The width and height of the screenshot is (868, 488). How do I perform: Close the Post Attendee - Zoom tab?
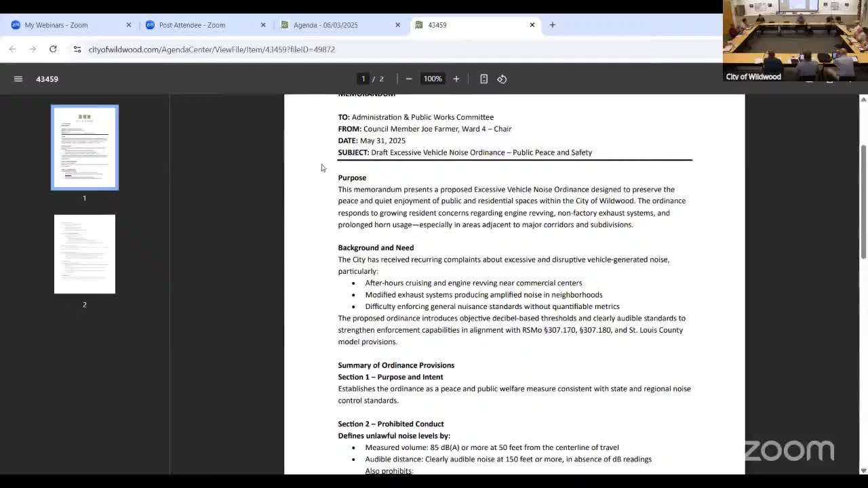click(263, 25)
